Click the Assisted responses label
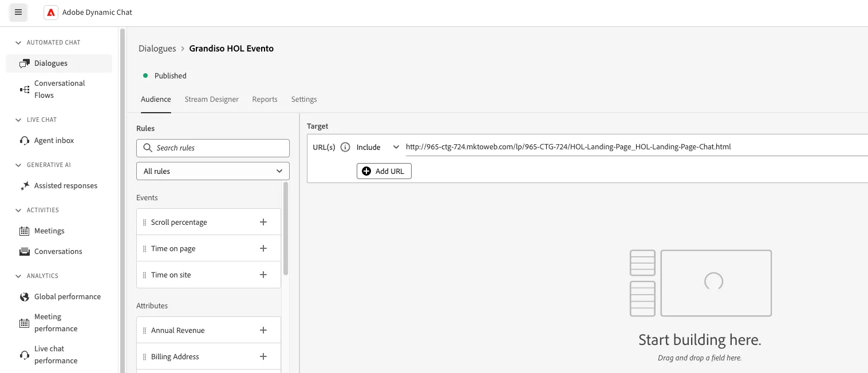Image resolution: width=868 pixels, height=373 pixels. pos(66,186)
